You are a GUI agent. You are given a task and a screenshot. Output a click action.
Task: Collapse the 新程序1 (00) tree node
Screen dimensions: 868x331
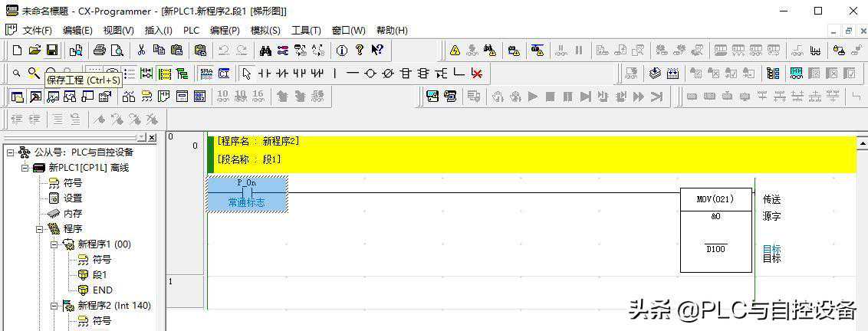pyautogui.click(x=54, y=244)
